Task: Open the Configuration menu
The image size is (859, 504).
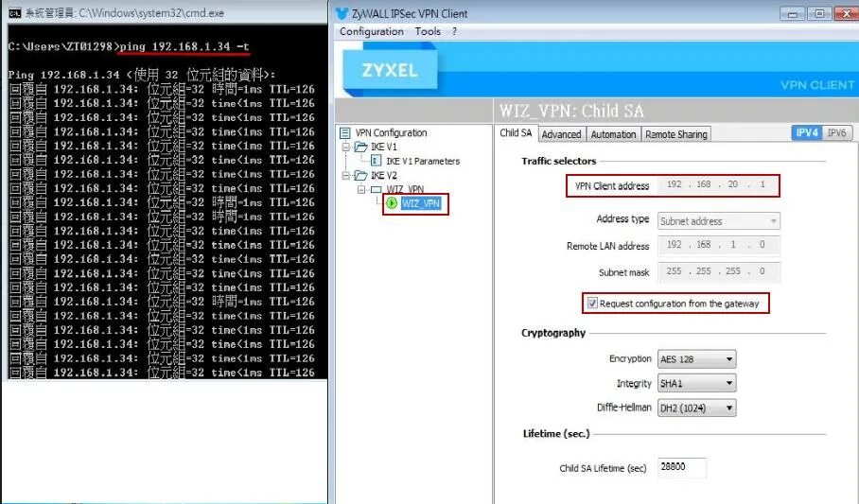Action: click(372, 32)
